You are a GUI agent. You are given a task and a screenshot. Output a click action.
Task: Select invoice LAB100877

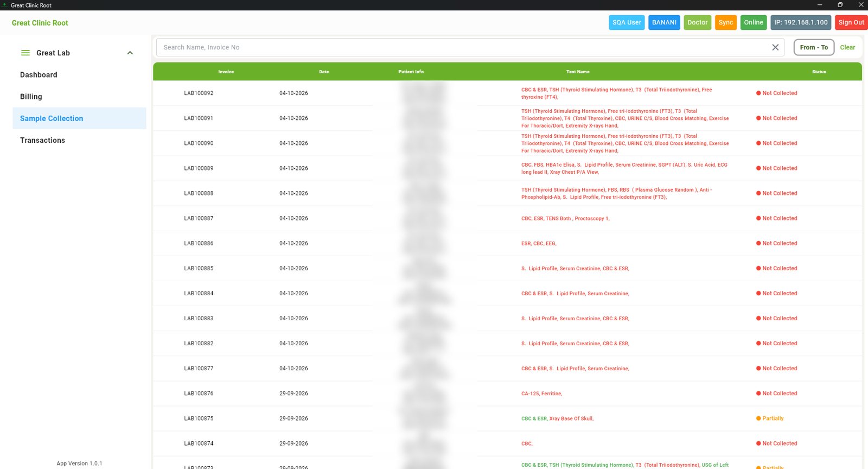tap(199, 369)
